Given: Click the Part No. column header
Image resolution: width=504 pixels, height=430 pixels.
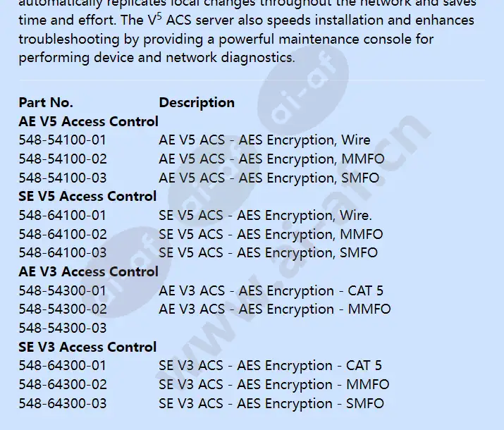Looking at the screenshot, I should tap(46, 103).
